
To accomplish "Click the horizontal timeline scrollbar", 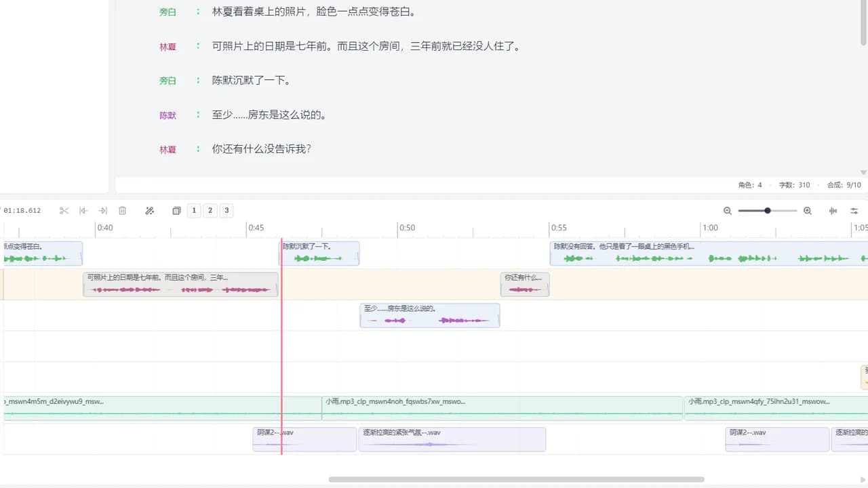I will pos(516,479).
